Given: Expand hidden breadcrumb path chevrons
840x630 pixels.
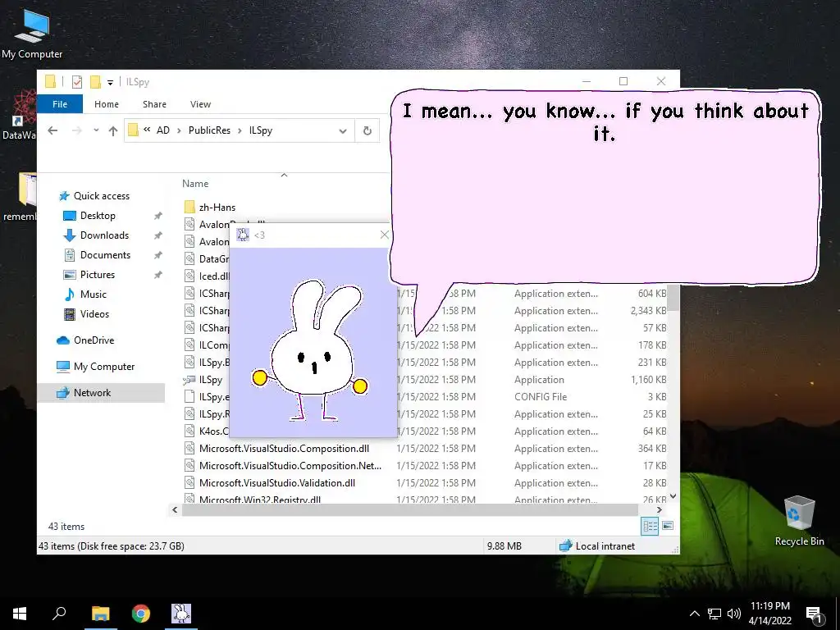Looking at the screenshot, I should pos(147,130).
